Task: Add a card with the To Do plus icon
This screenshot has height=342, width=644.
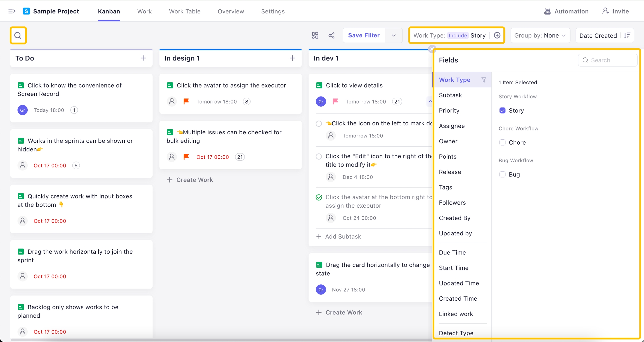Action: (x=143, y=58)
